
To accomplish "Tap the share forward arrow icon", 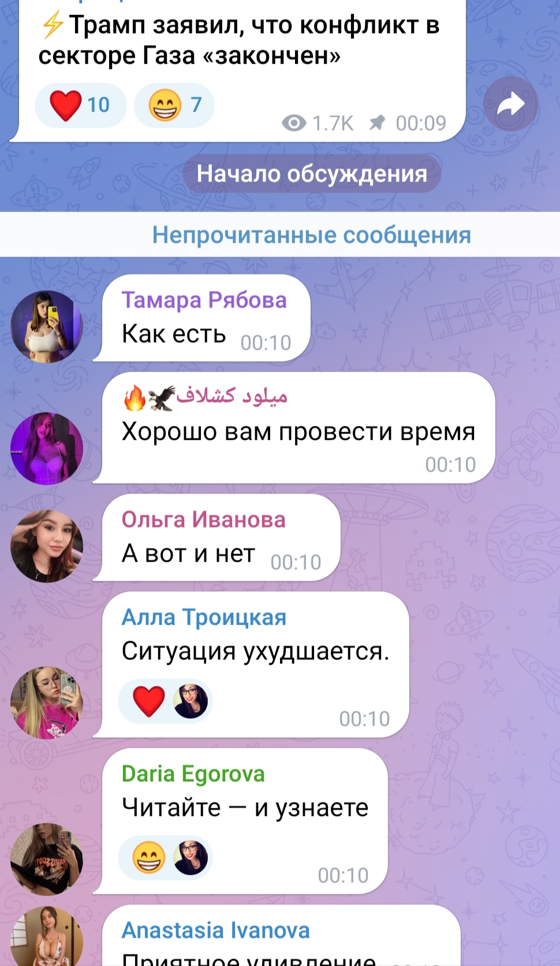I will [511, 105].
